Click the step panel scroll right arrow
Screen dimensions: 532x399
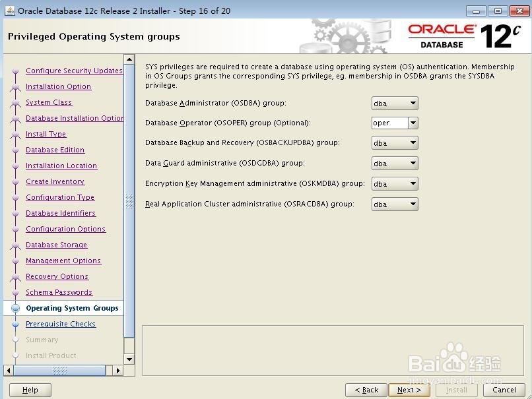tap(117, 370)
